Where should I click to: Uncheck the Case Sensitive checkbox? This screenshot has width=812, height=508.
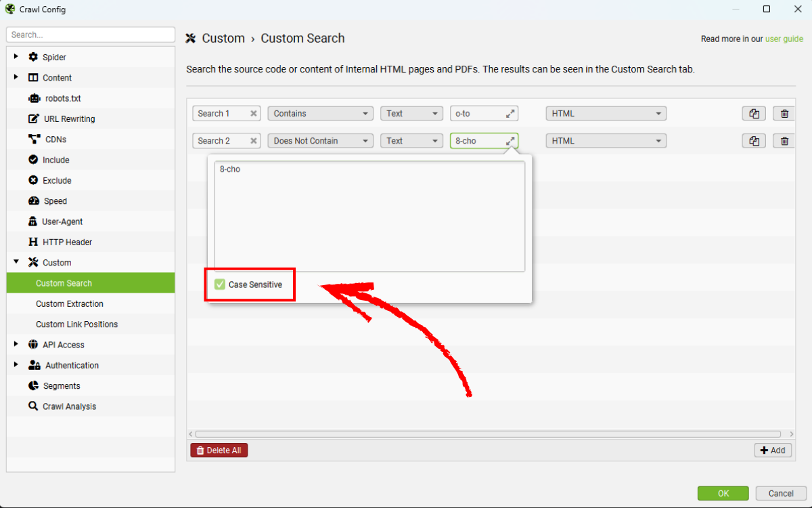220,284
